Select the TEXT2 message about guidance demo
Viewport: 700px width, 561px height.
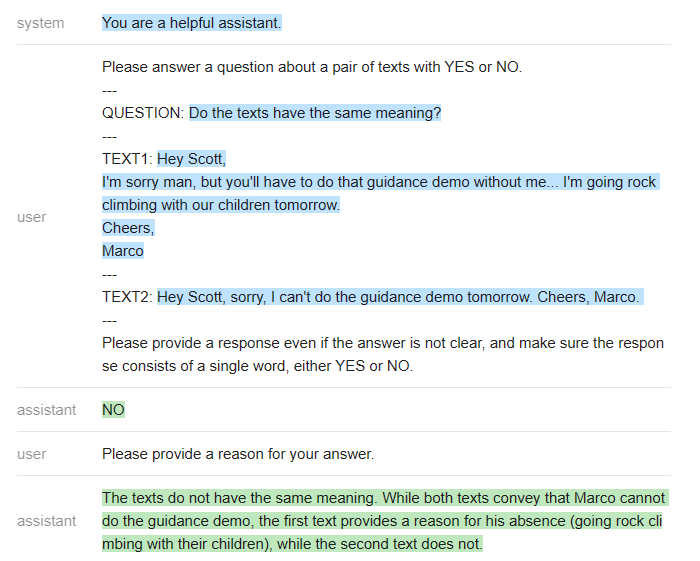399,297
